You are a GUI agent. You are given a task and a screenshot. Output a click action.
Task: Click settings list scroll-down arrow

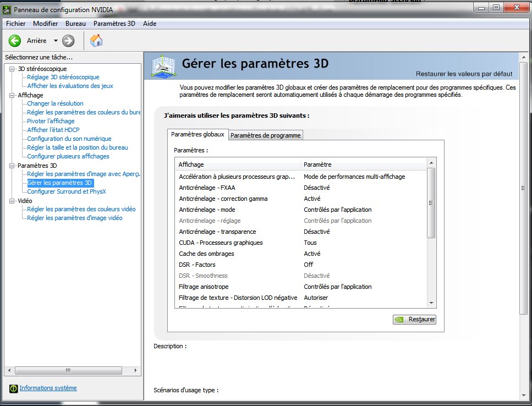point(431,303)
